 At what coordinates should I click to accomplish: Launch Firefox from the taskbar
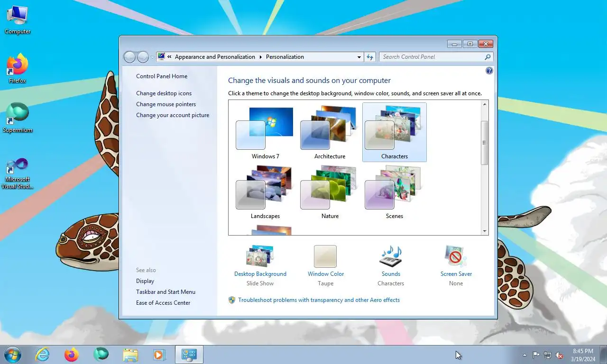(x=72, y=355)
